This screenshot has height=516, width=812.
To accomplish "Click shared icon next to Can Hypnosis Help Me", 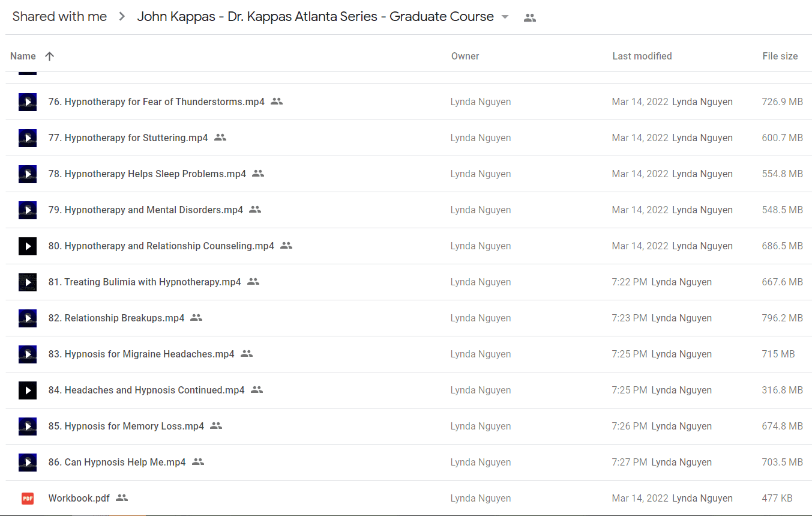I will point(198,462).
